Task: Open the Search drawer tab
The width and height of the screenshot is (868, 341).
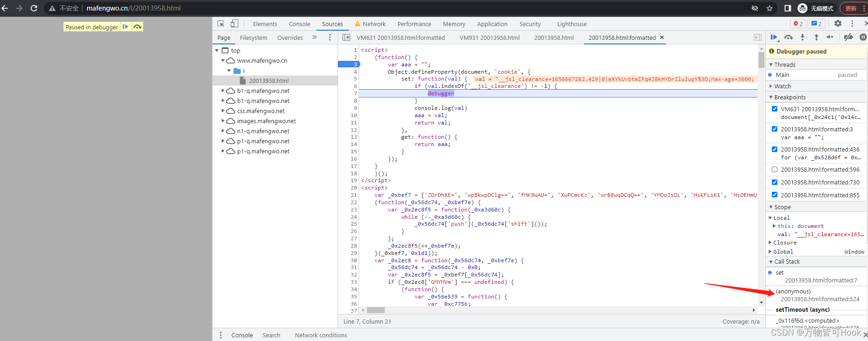Action: (x=271, y=335)
